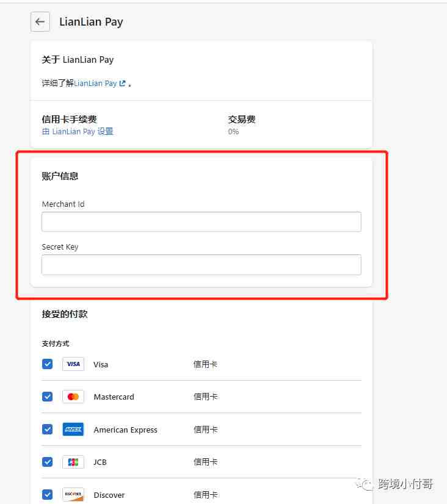The image size is (447, 504).
Task: Uncheck the Visa payment checkbox
Action: (x=47, y=364)
